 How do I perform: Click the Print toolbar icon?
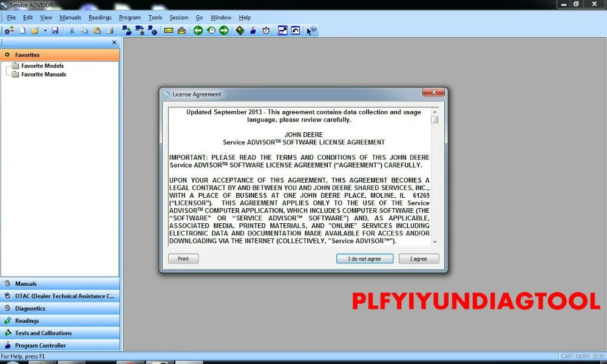click(x=110, y=30)
